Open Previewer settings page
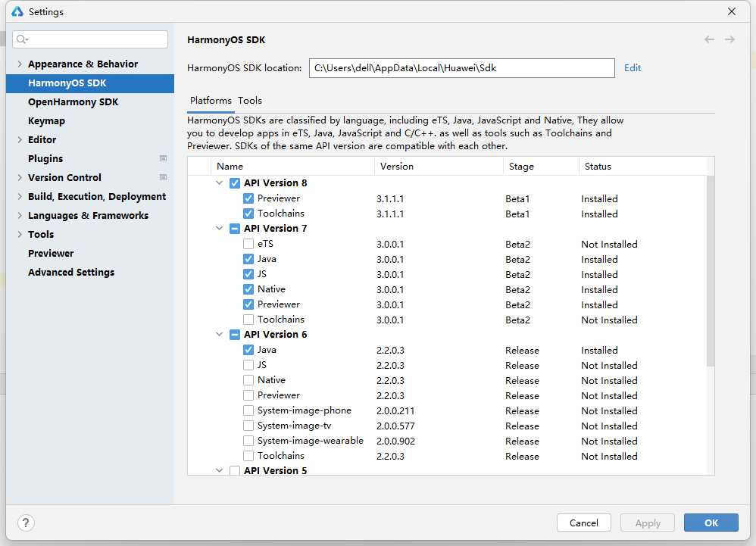This screenshot has height=546, width=756. (x=51, y=254)
